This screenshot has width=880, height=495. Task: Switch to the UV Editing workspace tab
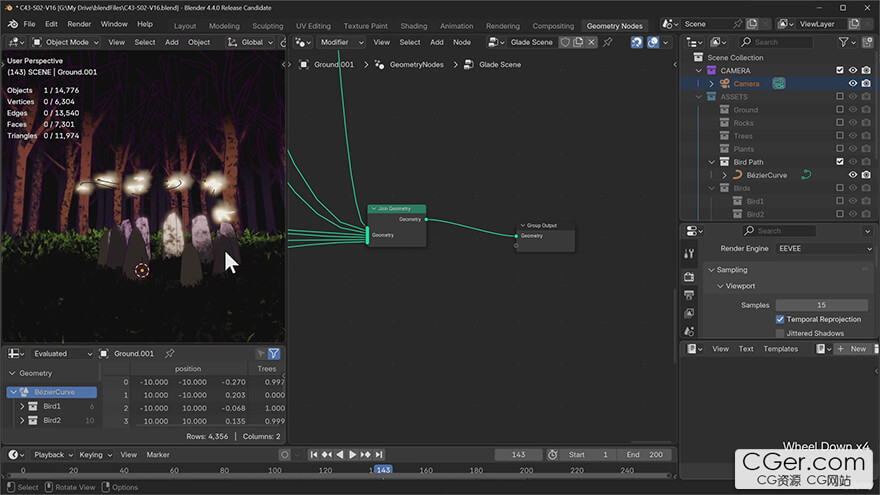point(313,26)
